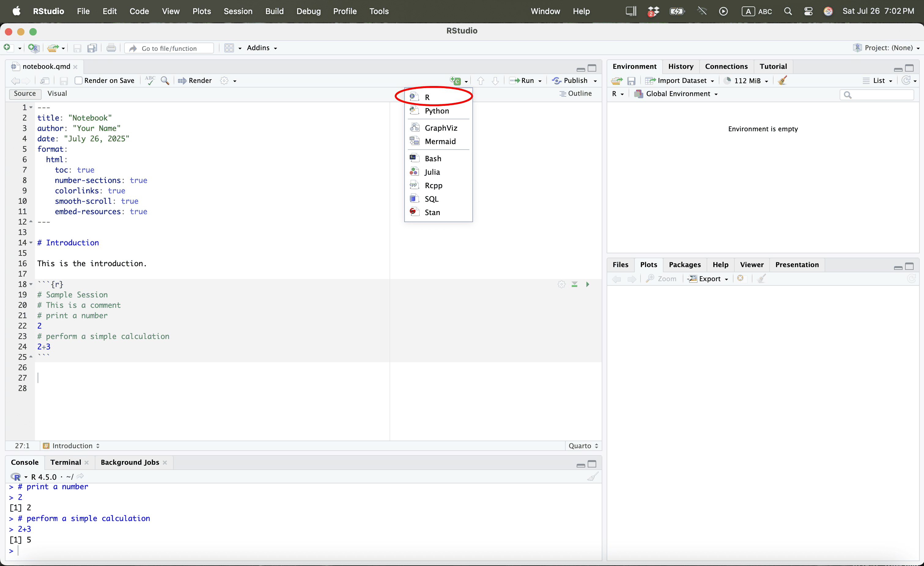This screenshot has width=924, height=566.
Task: Click the Go to file/function field
Action: 169,48
